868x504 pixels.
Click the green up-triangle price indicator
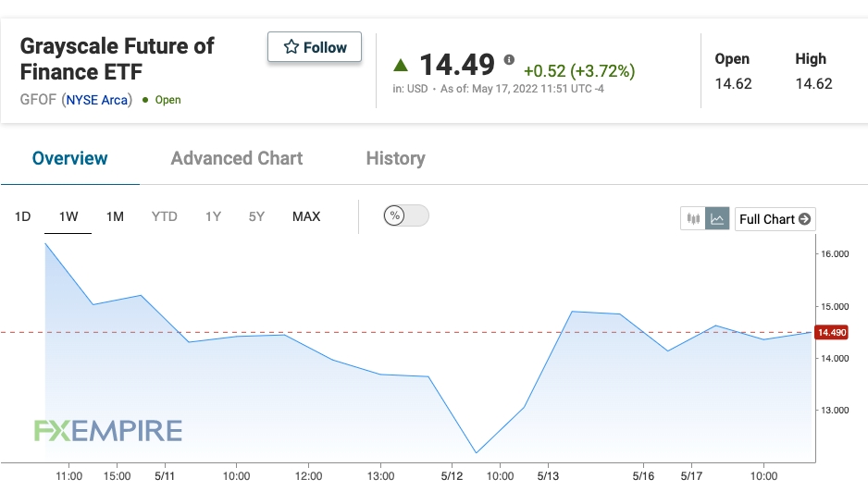point(401,66)
